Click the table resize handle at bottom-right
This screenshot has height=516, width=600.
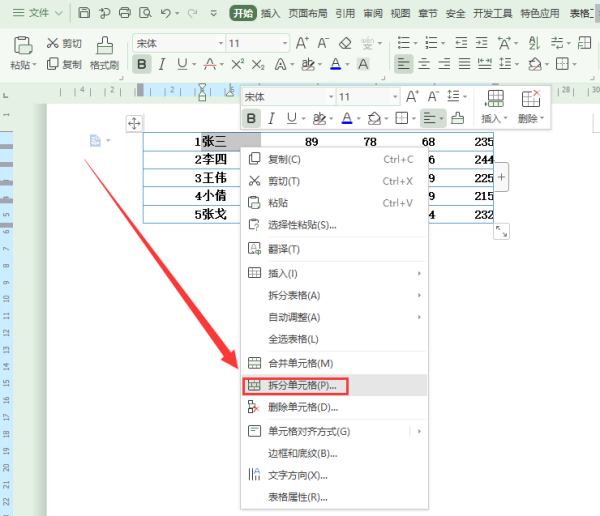click(501, 231)
